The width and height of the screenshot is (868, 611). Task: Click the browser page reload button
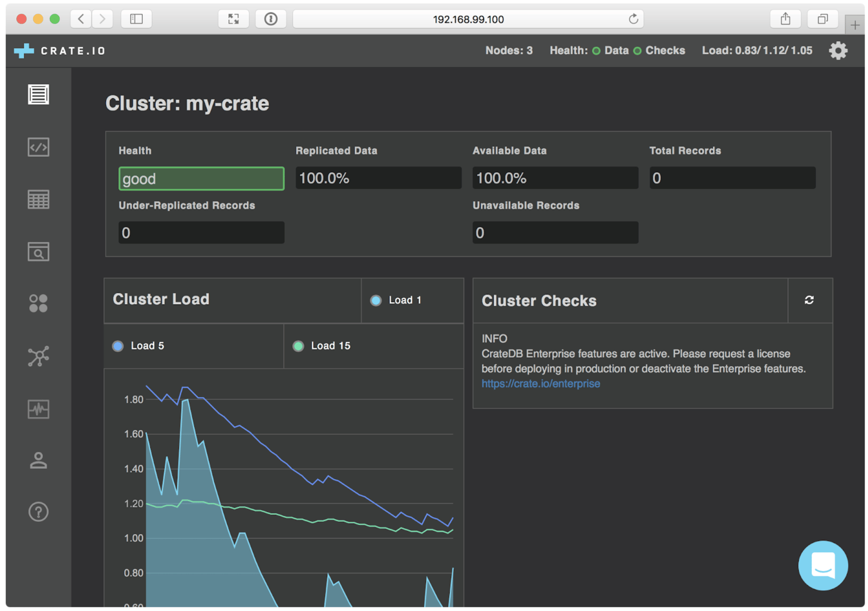click(x=633, y=18)
